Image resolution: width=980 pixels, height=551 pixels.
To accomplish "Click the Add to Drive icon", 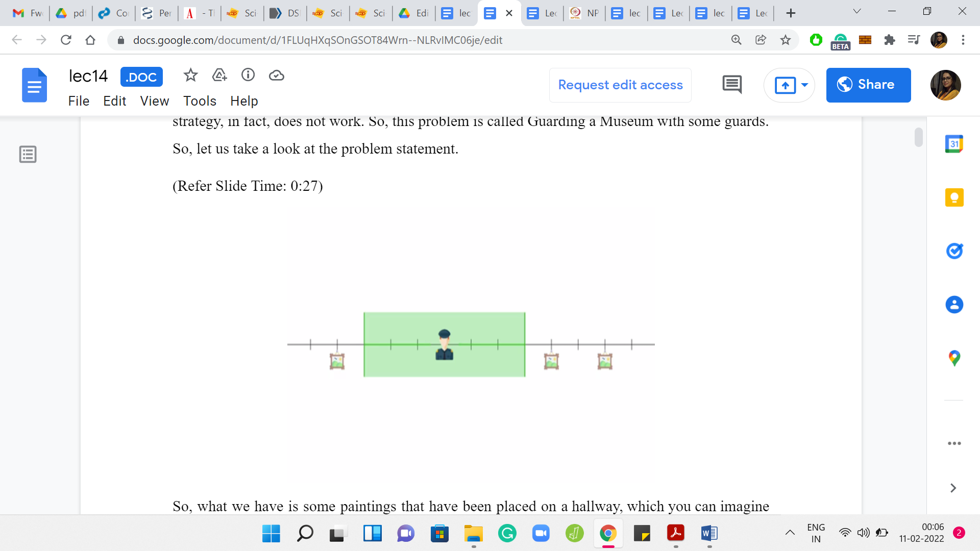I will click(x=219, y=76).
